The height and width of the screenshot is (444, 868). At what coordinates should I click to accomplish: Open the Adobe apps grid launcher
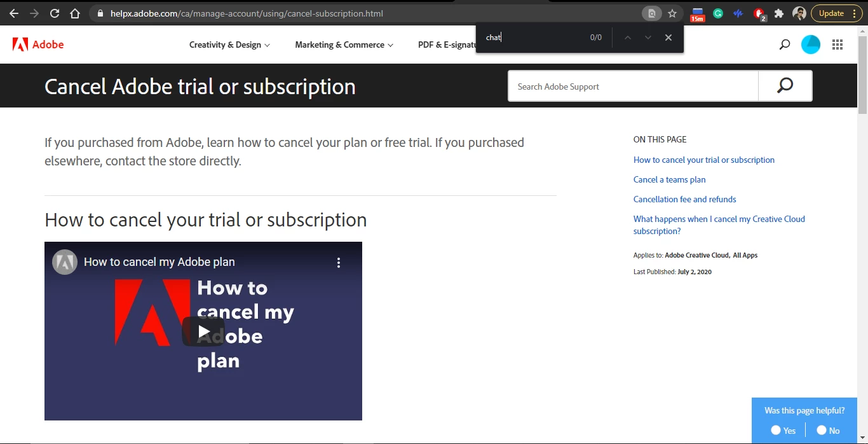[837, 45]
